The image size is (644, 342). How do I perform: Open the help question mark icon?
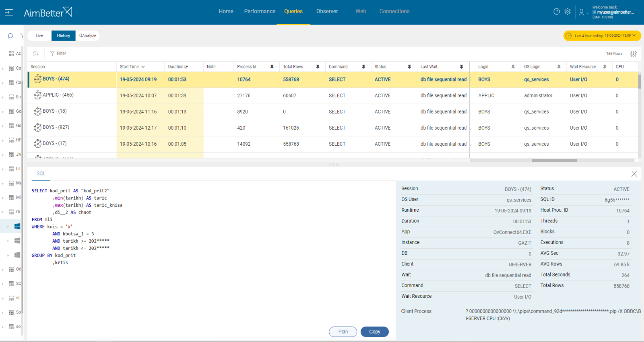pos(557,12)
